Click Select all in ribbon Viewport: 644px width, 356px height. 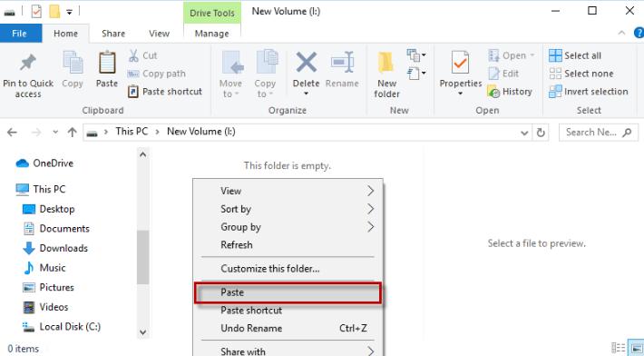point(575,55)
